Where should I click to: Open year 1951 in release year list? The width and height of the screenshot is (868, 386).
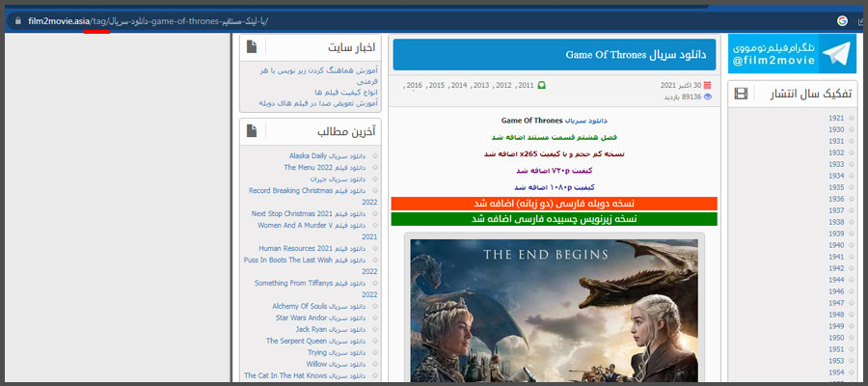[x=836, y=349]
